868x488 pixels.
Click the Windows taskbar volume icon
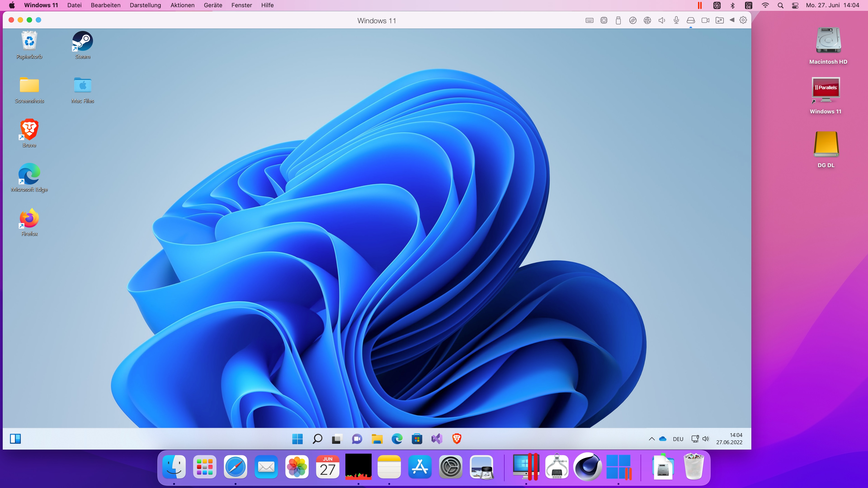click(705, 439)
